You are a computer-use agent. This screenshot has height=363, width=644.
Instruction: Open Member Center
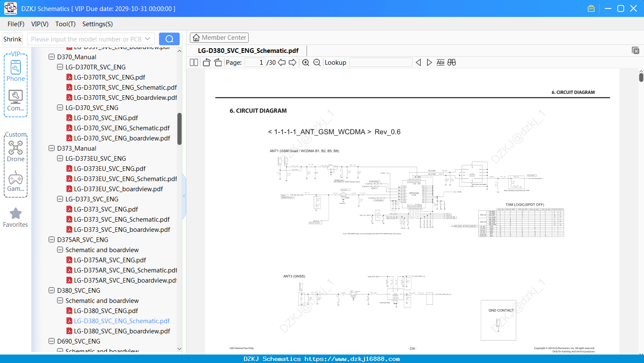pos(219,38)
